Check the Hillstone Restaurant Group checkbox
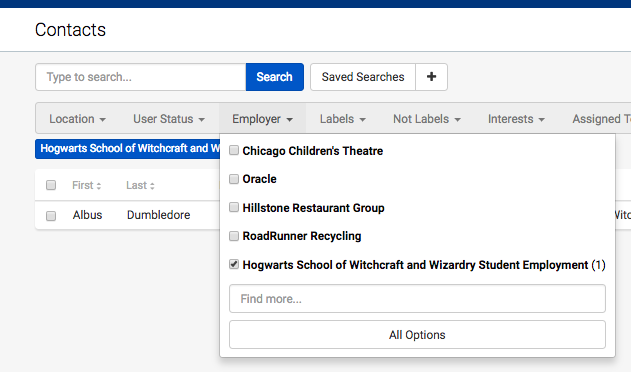 234,207
